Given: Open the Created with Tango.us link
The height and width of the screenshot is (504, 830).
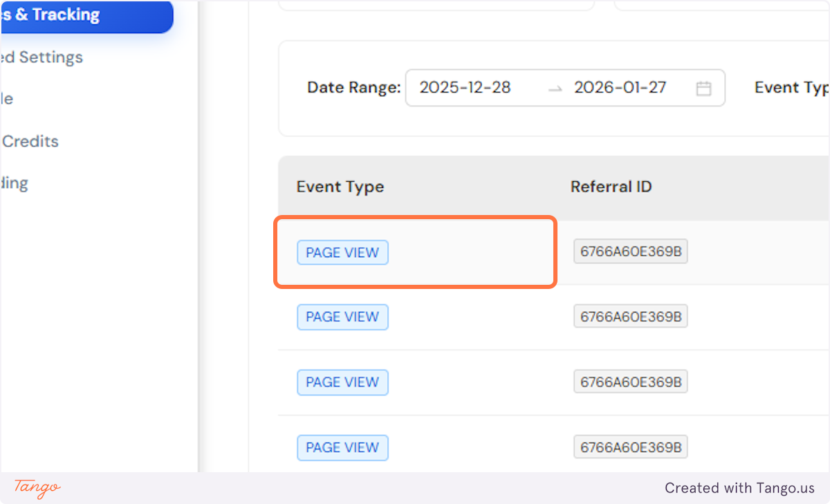Looking at the screenshot, I should tap(739, 488).
